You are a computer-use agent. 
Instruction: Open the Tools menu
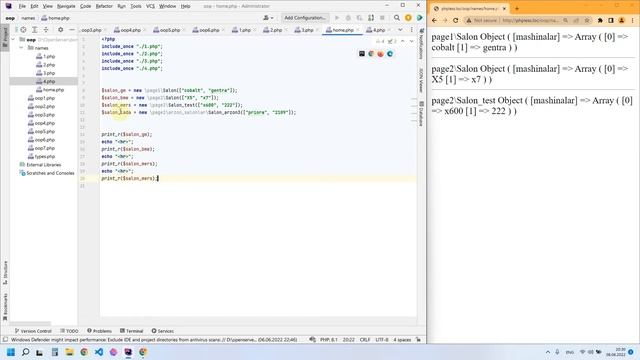click(x=136, y=6)
